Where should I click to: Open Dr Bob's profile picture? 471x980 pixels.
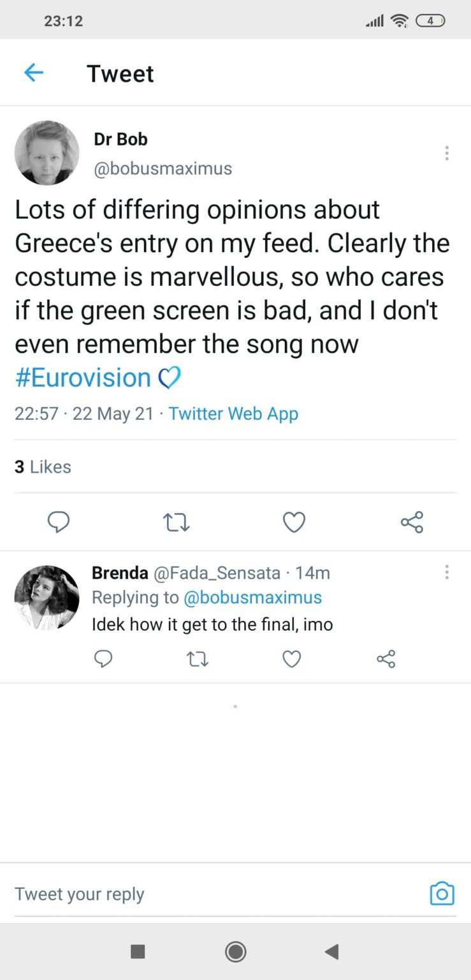(47, 153)
